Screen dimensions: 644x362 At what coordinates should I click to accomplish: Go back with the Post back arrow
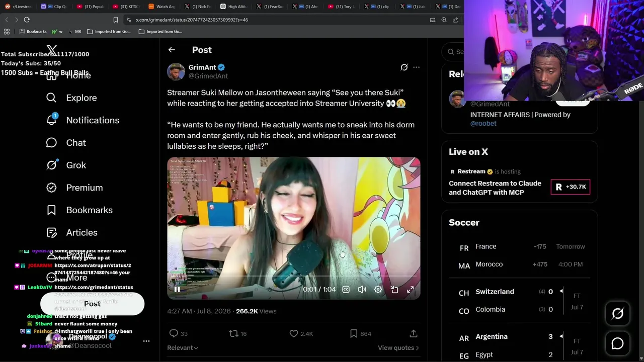tap(172, 50)
